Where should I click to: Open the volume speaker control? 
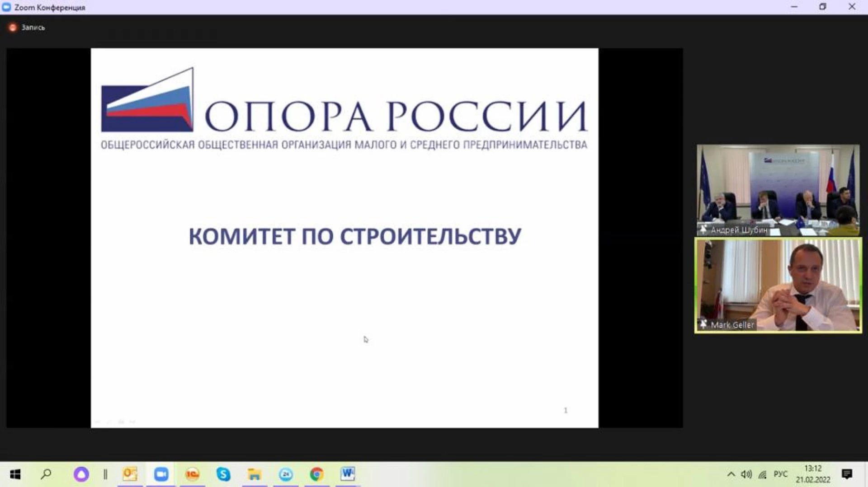tap(746, 474)
